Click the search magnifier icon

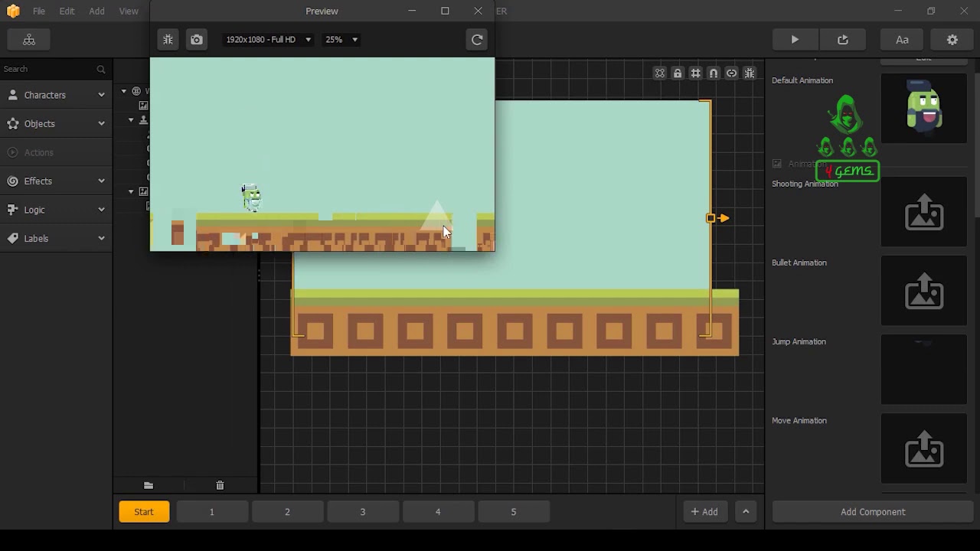[101, 69]
